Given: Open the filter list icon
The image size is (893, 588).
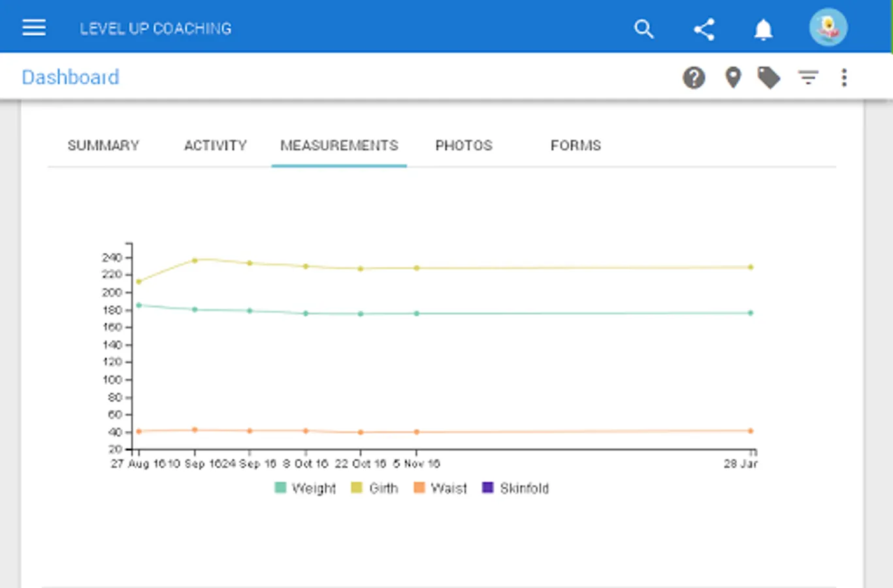Looking at the screenshot, I should 808,78.
